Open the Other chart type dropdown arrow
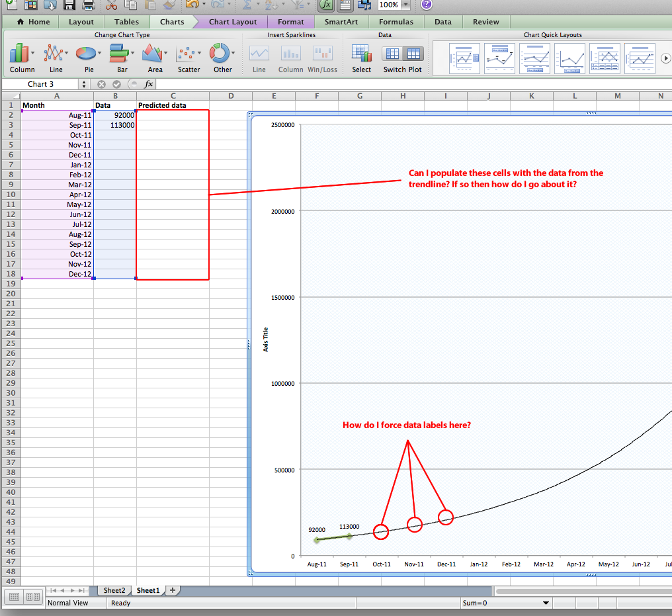672x616 pixels. pyautogui.click(x=233, y=53)
